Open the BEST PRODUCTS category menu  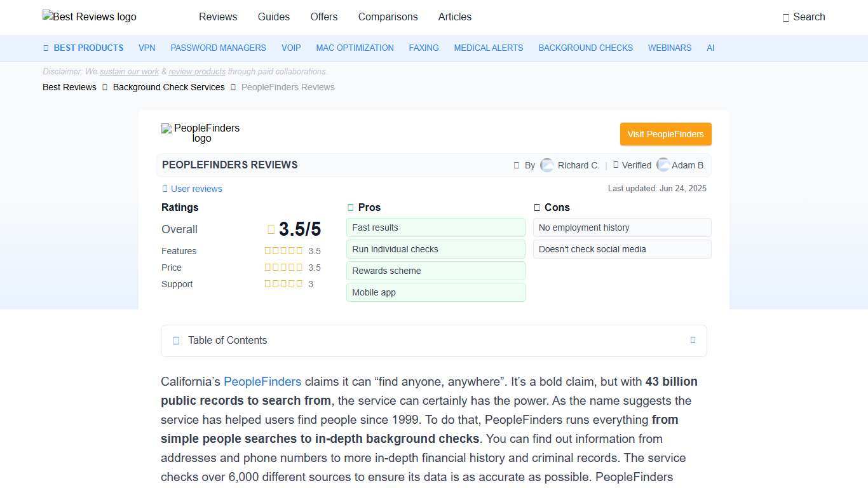click(83, 48)
